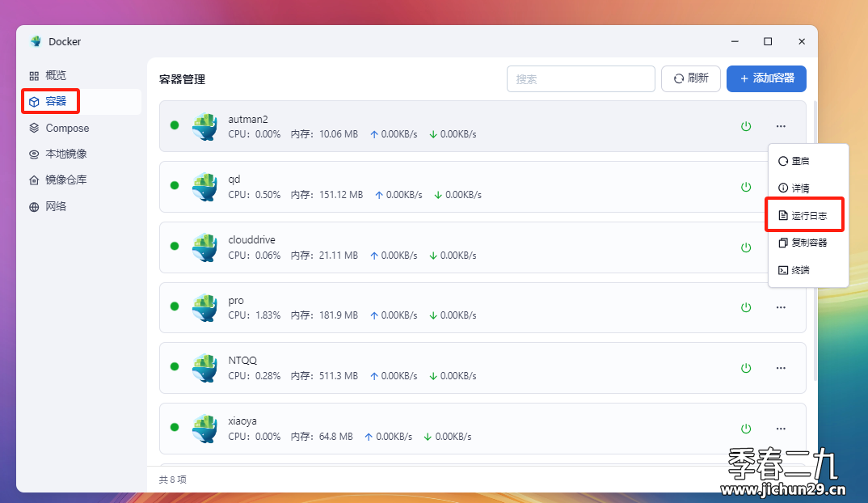Toggle power for the NTQQ container
868x503 pixels.
[x=746, y=368]
